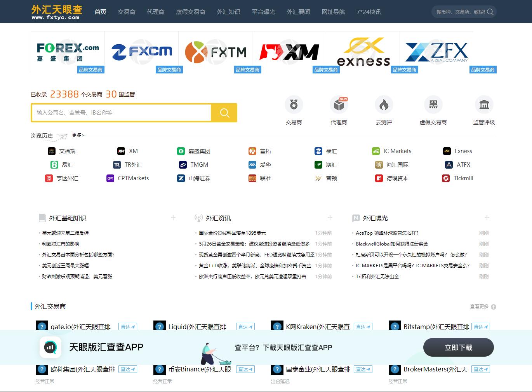Click the 直达 button beside gate.io
The width and height of the screenshot is (532, 392).
click(128, 327)
